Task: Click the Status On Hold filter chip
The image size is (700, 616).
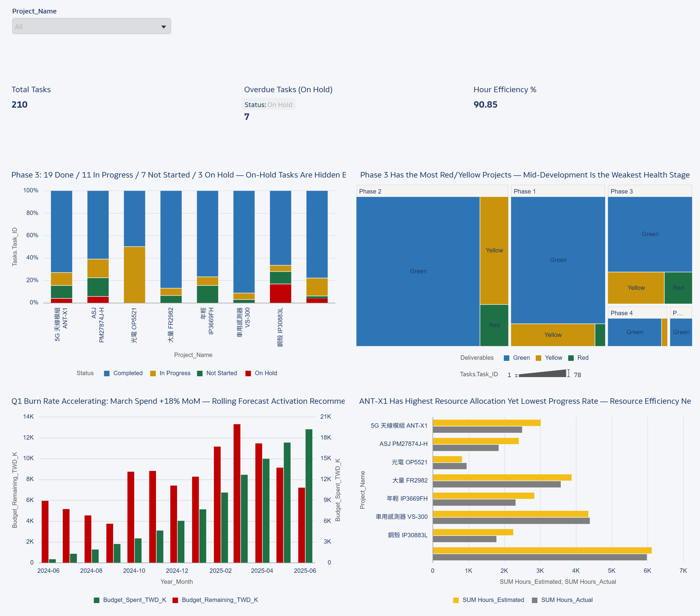Action: [268, 105]
